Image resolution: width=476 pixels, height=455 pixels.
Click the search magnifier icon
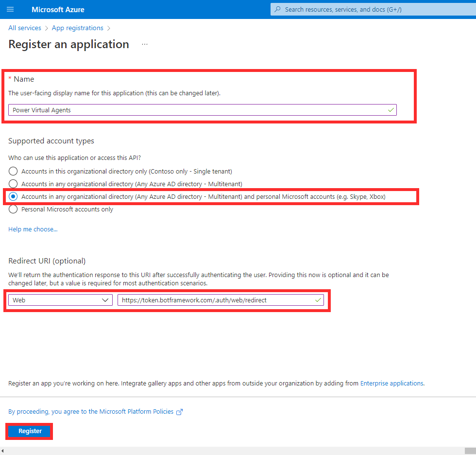tap(277, 9)
